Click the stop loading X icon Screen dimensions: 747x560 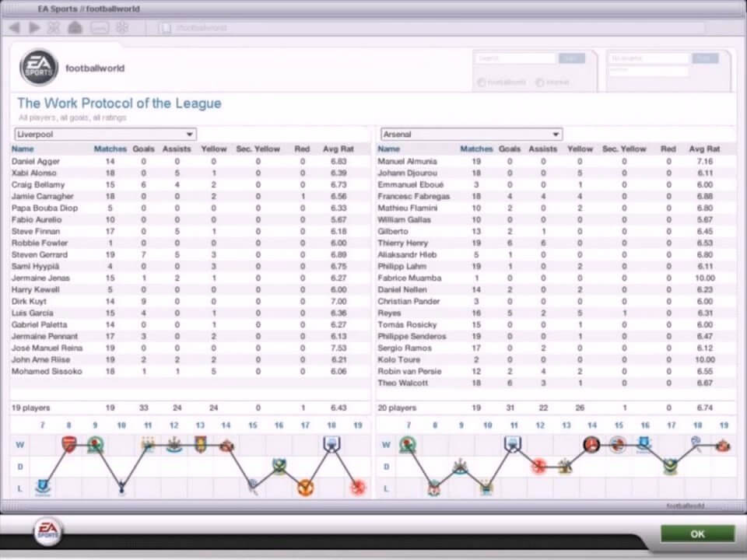(54, 28)
